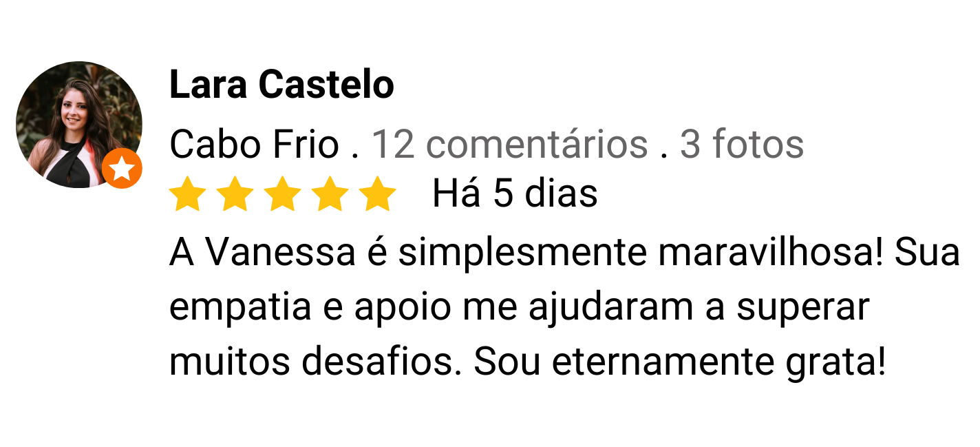Open the 3 fotos link
Viewport: 980px width, 447px height.
[x=742, y=145]
